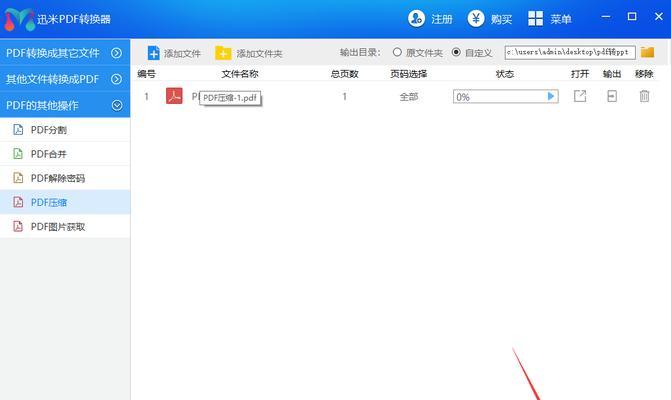
Task: Click the 添加文件夹 yellow folder icon
Action: tap(223, 53)
